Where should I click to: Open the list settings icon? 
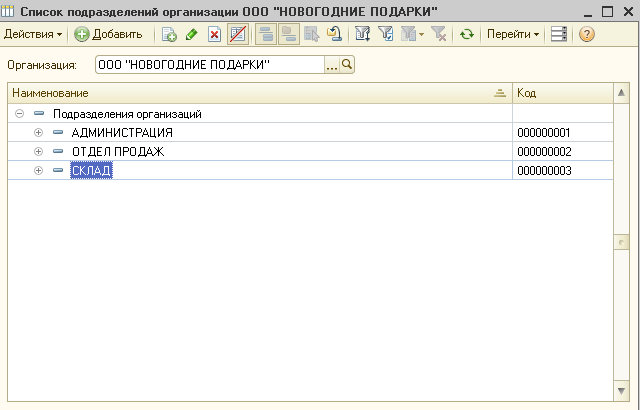[x=558, y=34]
